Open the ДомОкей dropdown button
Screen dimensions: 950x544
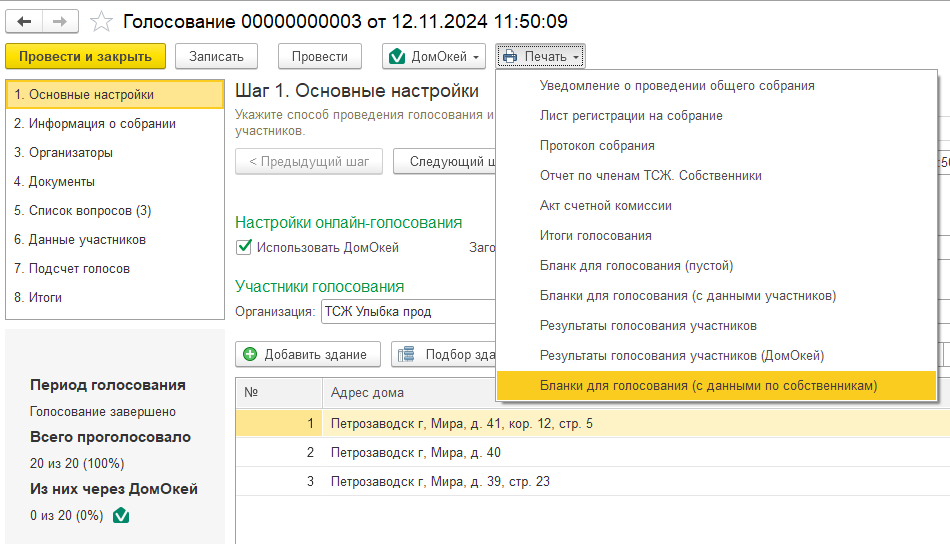pos(435,57)
